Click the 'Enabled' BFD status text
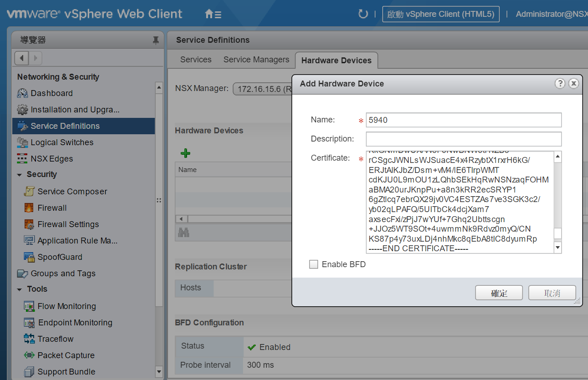588x380 pixels. coord(275,347)
